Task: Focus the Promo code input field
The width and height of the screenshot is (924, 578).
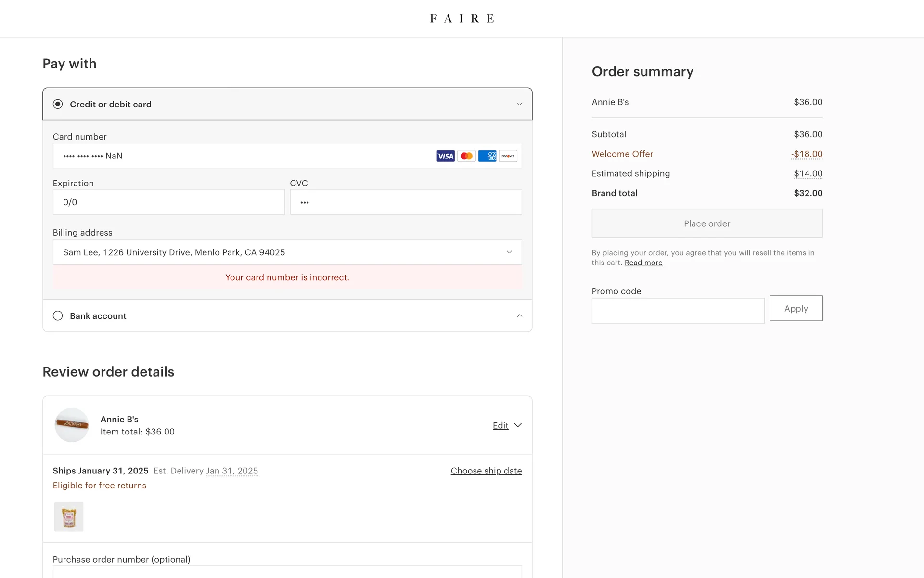Action: (x=678, y=311)
